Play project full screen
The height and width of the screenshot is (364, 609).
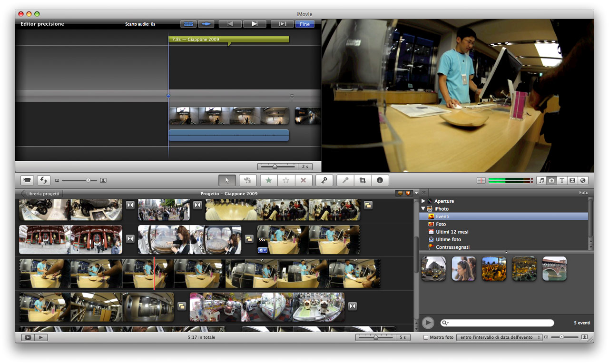28,337
